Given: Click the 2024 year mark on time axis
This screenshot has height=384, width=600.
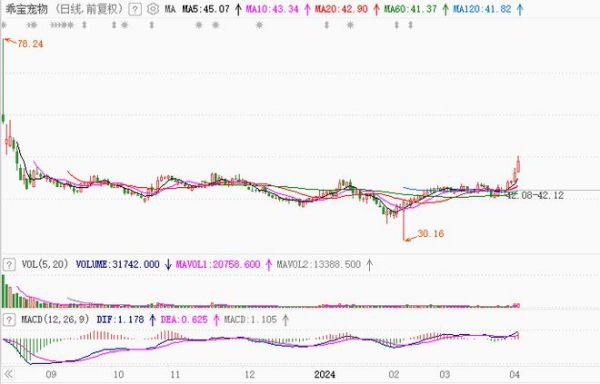Looking at the screenshot, I should 324,374.
